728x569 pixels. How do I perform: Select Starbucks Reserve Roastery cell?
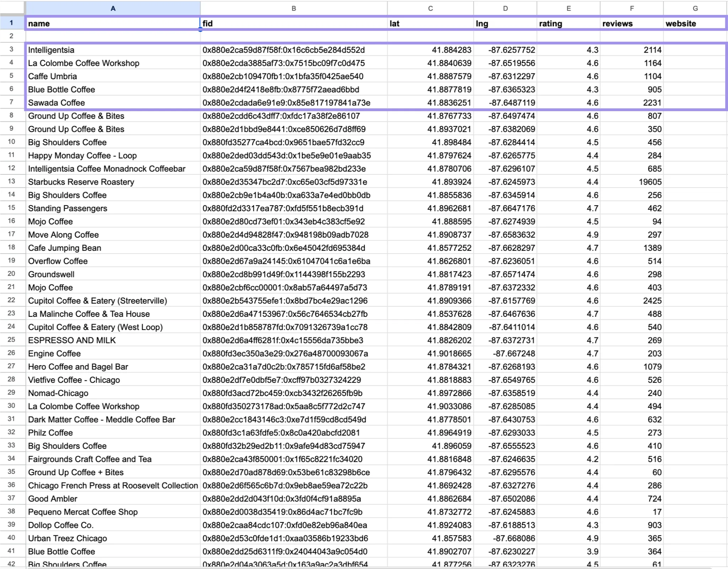pos(113,181)
